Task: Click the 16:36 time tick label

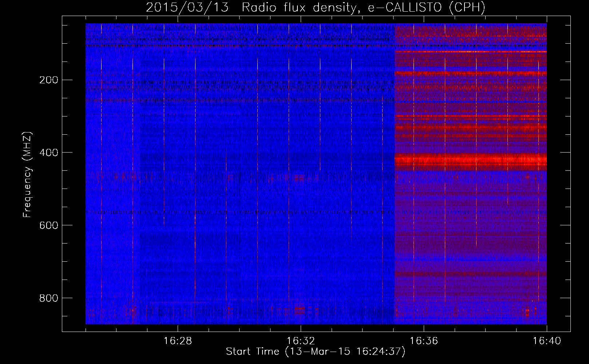Action: pyautogui.click(x=424, y=341)
